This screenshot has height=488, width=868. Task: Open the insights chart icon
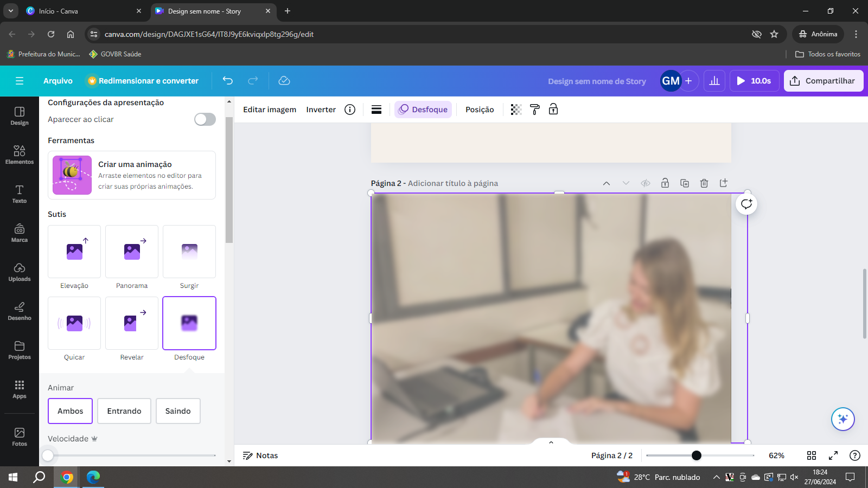[714, 81]
